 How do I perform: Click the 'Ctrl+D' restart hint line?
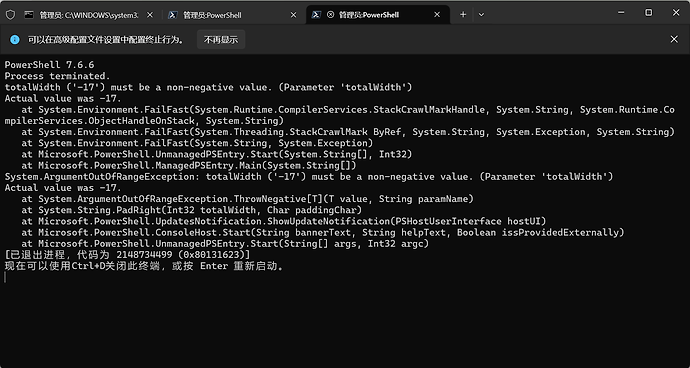(x=144, y=266)
